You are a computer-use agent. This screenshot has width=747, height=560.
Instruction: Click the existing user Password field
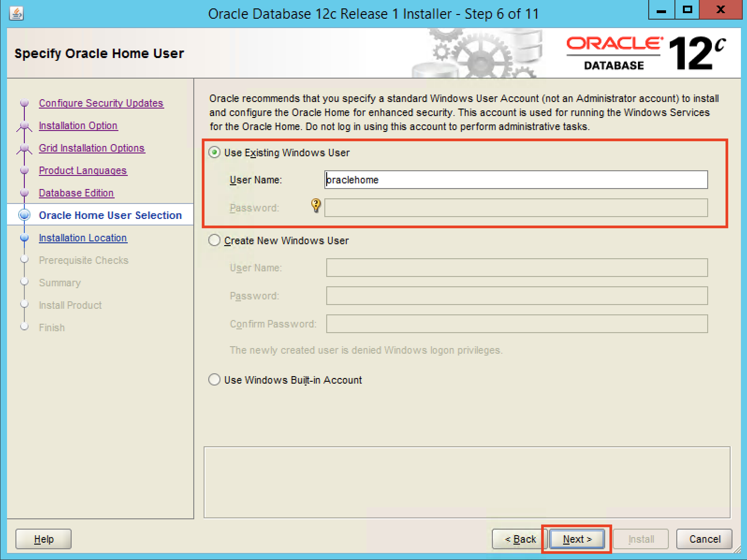pos(516,208)
